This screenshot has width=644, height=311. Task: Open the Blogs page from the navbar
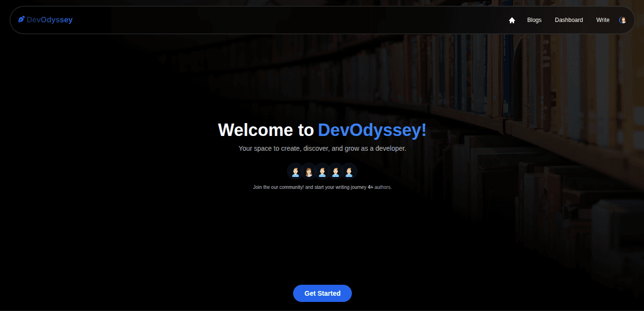534,20
